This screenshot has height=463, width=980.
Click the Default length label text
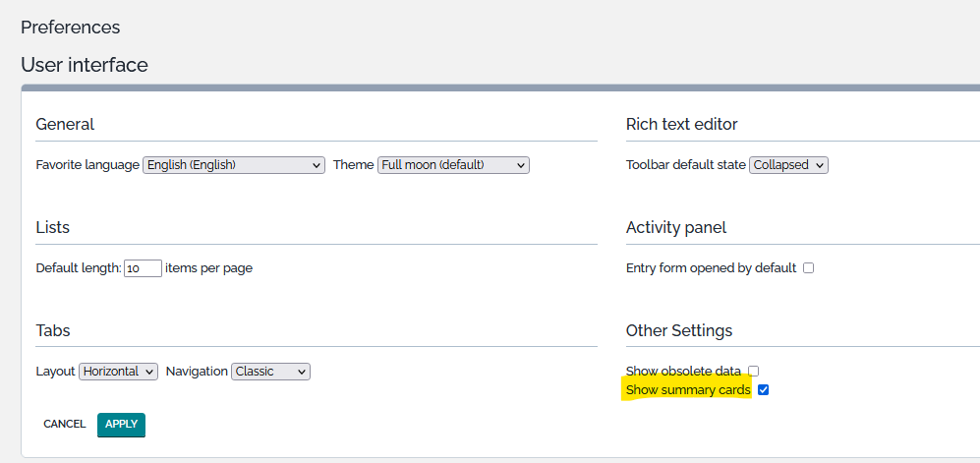[x=78, y=267]
